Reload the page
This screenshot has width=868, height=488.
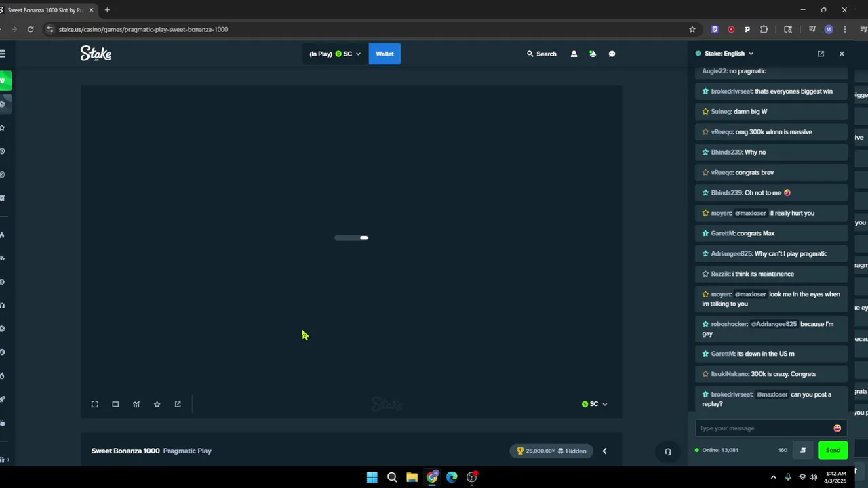pos(31,29)
